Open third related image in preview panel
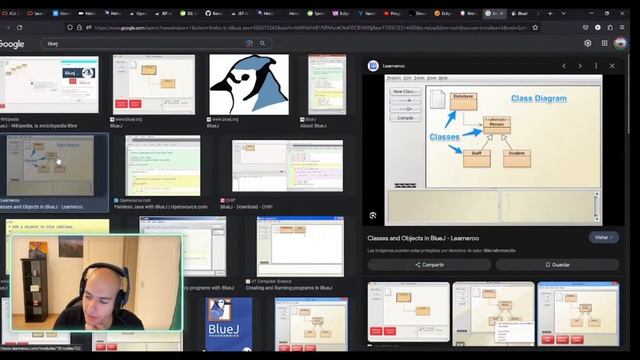640x360 pixels. [x=578, y=314]
